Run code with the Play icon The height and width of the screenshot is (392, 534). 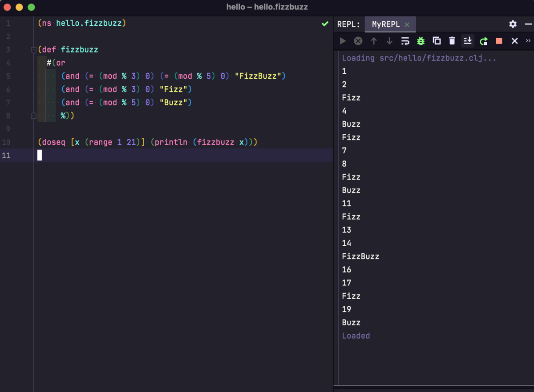click(343, 41)
